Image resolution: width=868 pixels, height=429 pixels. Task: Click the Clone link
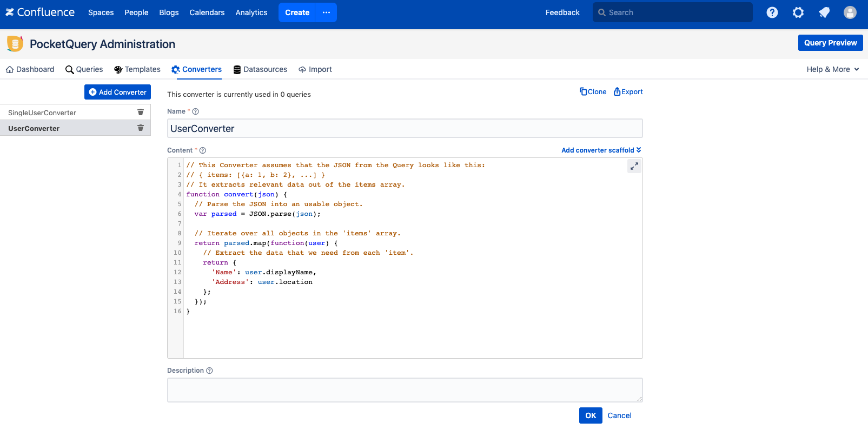pos(593,92)
